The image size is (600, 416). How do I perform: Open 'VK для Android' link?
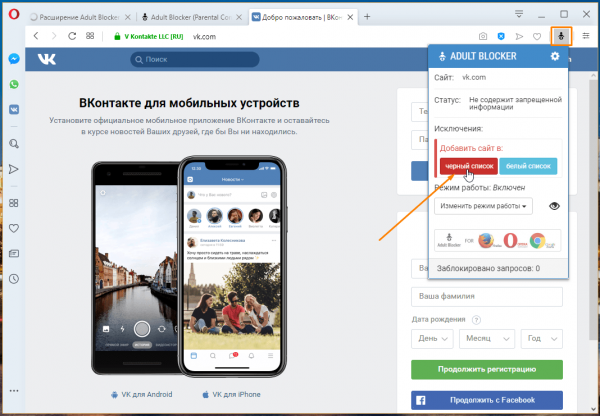pyautogui.click(x=142, y=395)
